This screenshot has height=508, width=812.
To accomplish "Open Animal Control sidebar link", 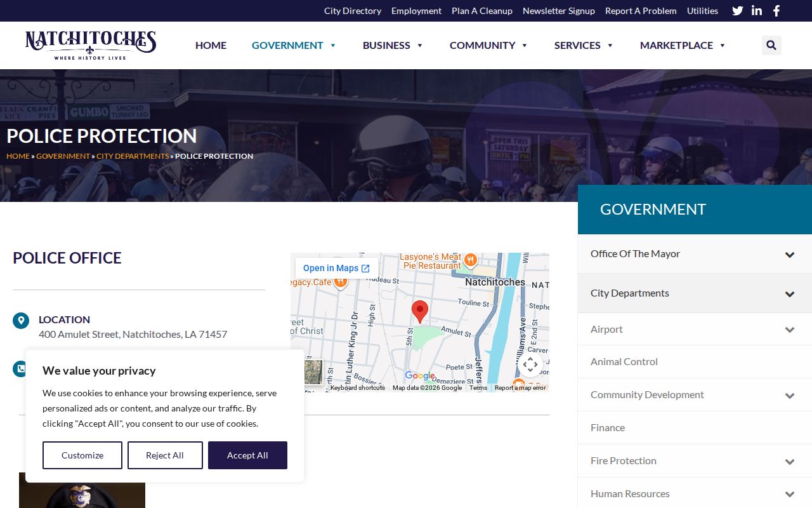I will [624, 362].
